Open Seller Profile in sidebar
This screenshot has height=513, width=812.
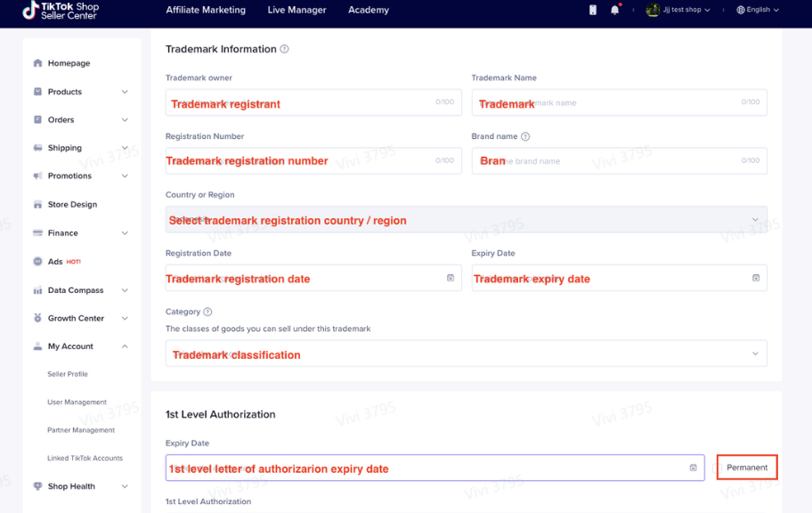pos(68,374)
